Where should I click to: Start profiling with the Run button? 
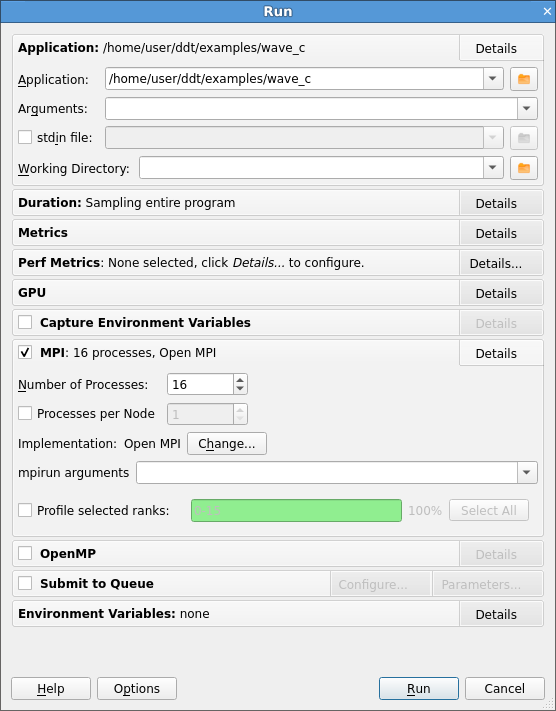[x=419, y=689]
